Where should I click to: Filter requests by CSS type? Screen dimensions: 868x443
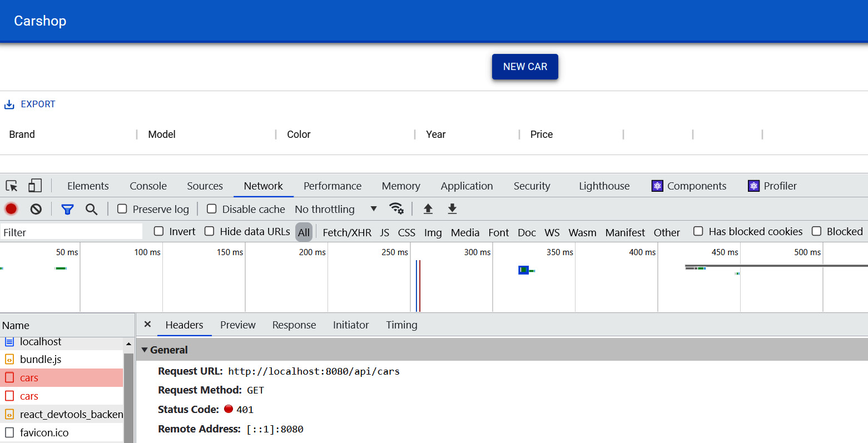[406, 232]
